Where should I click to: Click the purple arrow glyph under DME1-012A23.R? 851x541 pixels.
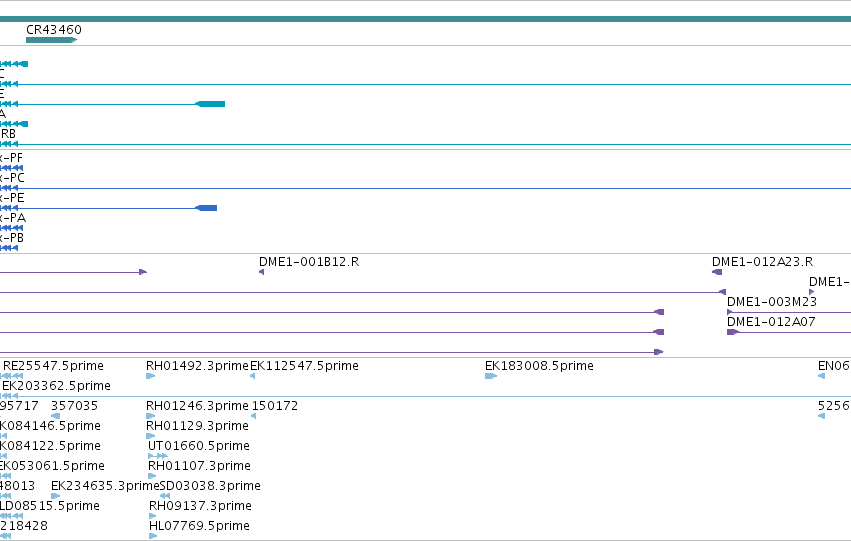click(717, 272)
